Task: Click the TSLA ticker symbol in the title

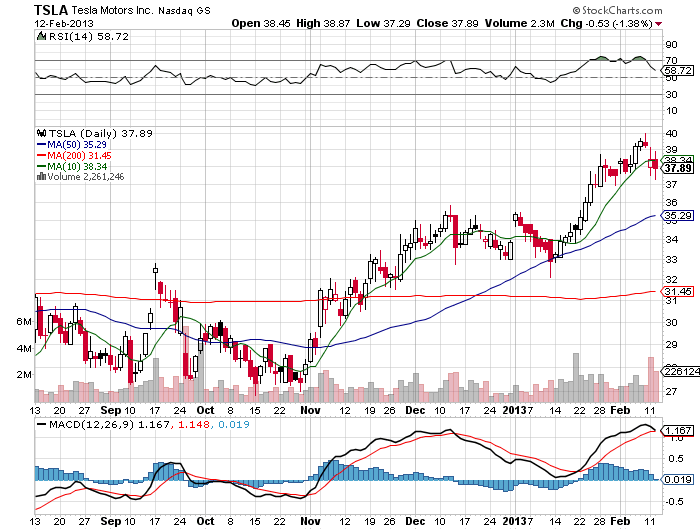Action: (x=51, y=10)
